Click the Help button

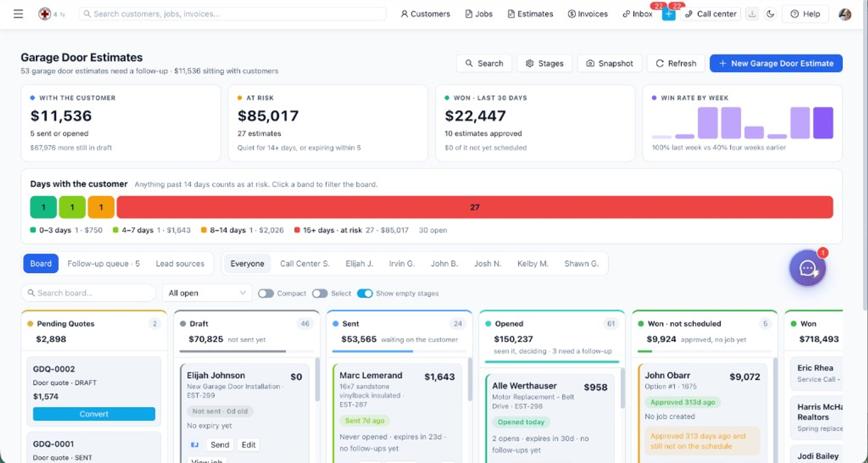(x=805, y=14)
